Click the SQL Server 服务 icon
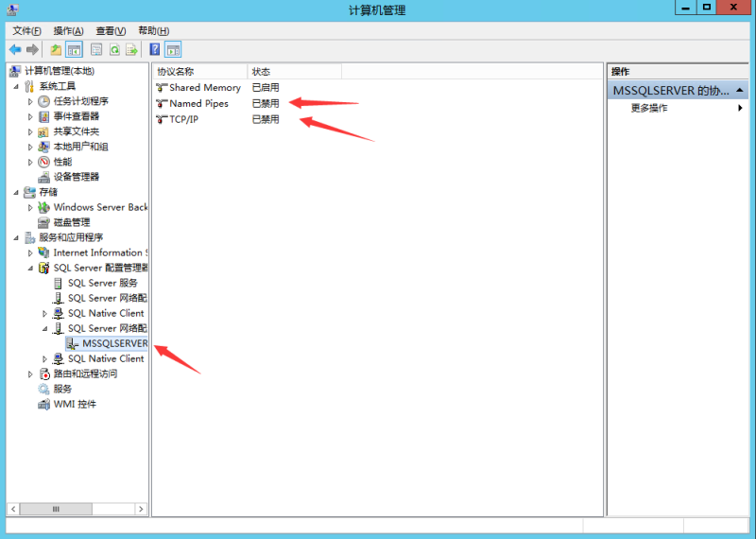Image resolution: width=756 pixels, height=539 pixels. (58, 283)
